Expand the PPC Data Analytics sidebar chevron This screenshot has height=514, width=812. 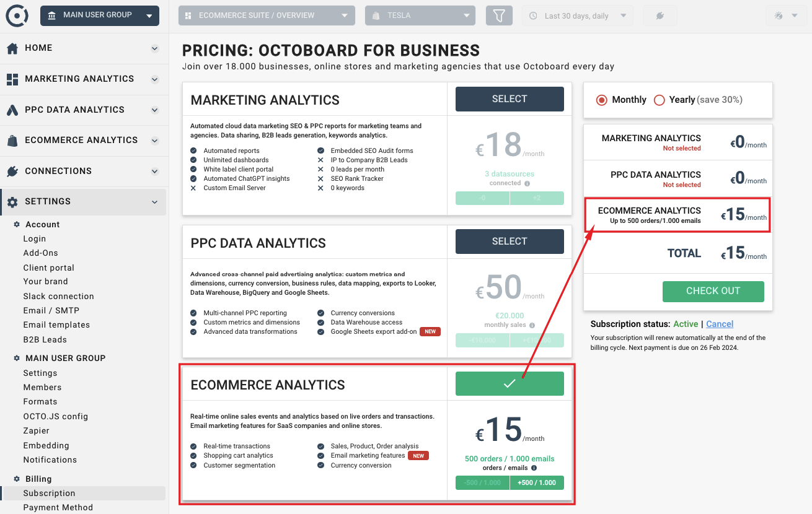155,110
